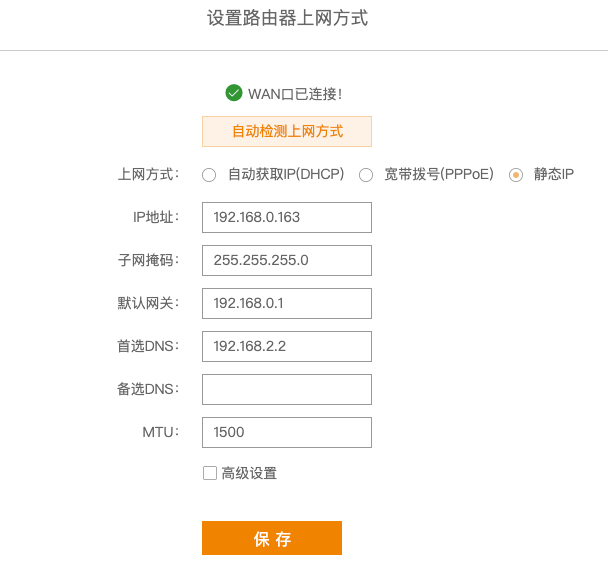Click the 子网掩码 field label
This screenshot has height=583, width=608.
(x=148, y=260)
